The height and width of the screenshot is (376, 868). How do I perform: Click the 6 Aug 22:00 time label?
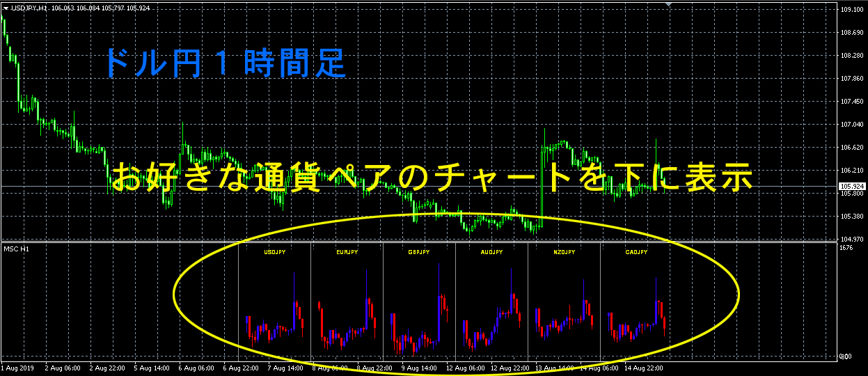click(240, 368)
